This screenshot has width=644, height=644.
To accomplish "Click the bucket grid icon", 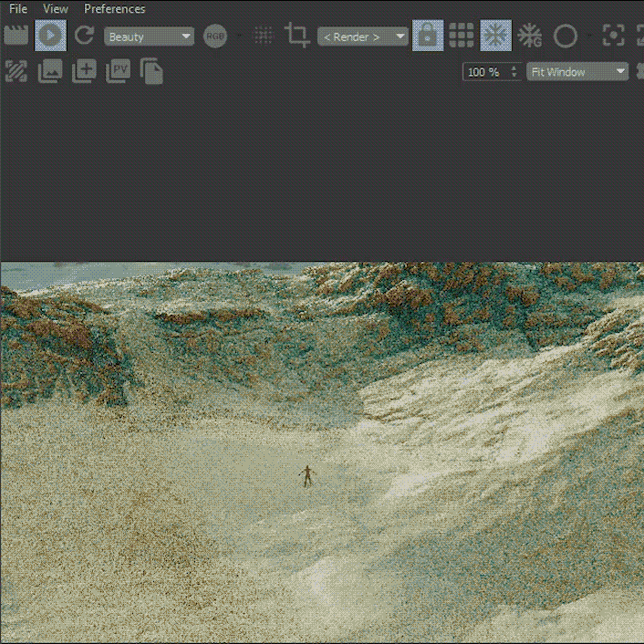I will coord(462,36).
